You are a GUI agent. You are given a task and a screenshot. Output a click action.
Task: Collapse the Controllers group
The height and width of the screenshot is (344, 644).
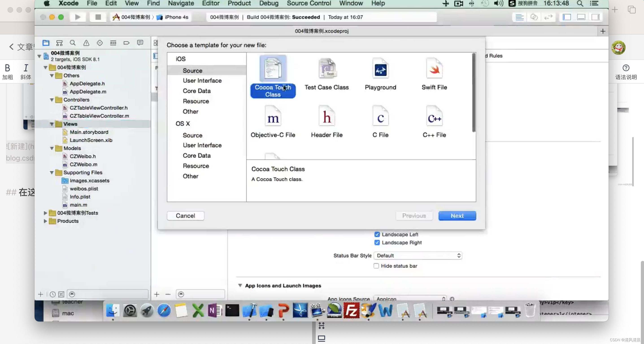point(52,100)
